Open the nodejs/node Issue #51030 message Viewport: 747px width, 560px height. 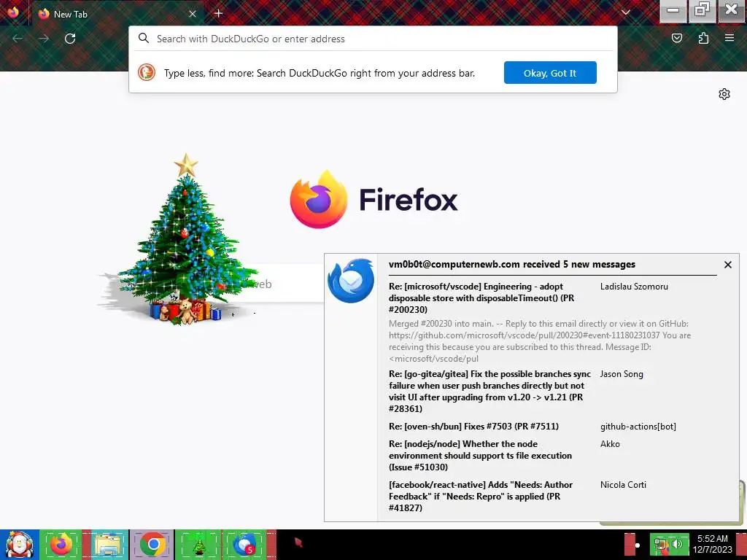[480, 455]
